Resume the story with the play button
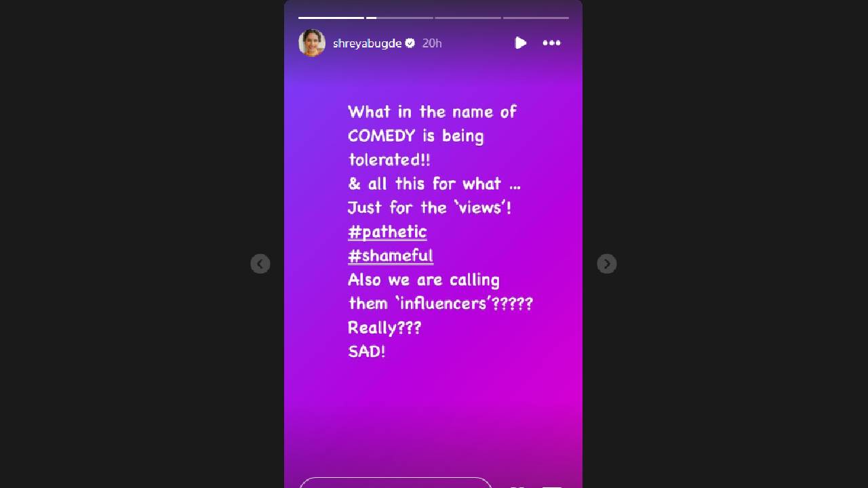Viewport: 868px width, 488px height. [x=520, y=43]
